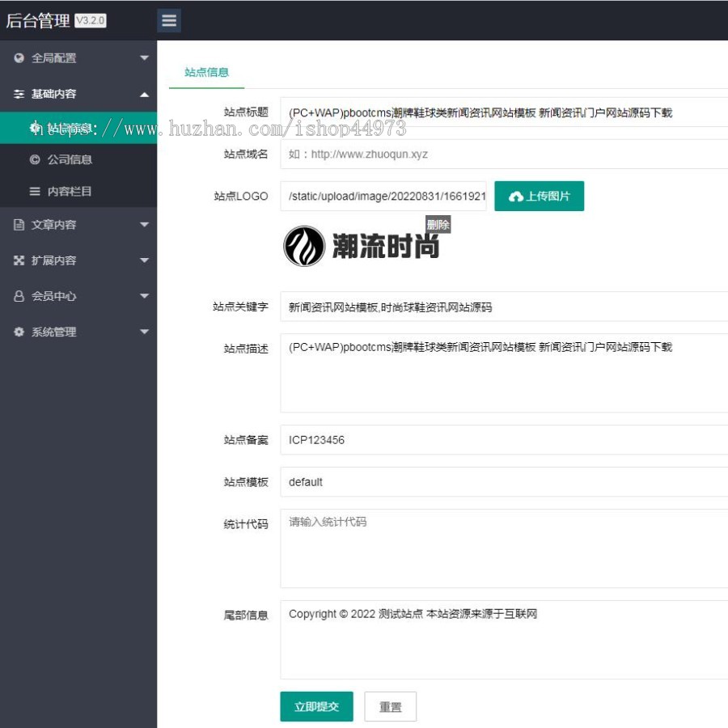This screenshot has height=728, width=728.
Task: Focus the 统计代码 textarea
Action: [x=504, y=548]
